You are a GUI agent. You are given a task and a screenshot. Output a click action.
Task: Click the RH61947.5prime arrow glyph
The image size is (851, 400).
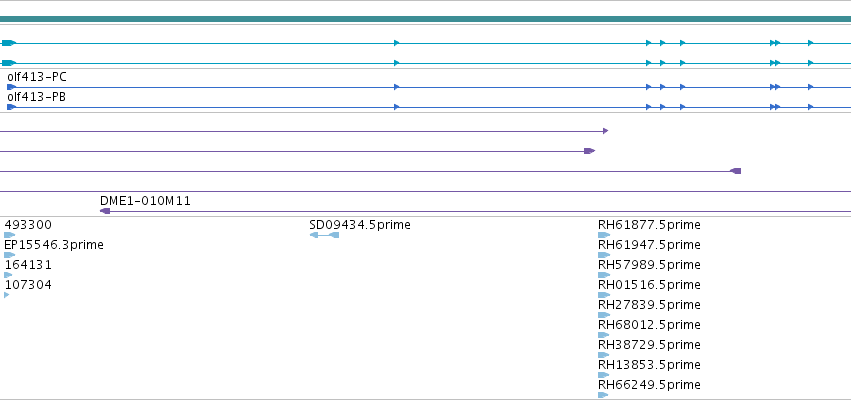point(604,255)
